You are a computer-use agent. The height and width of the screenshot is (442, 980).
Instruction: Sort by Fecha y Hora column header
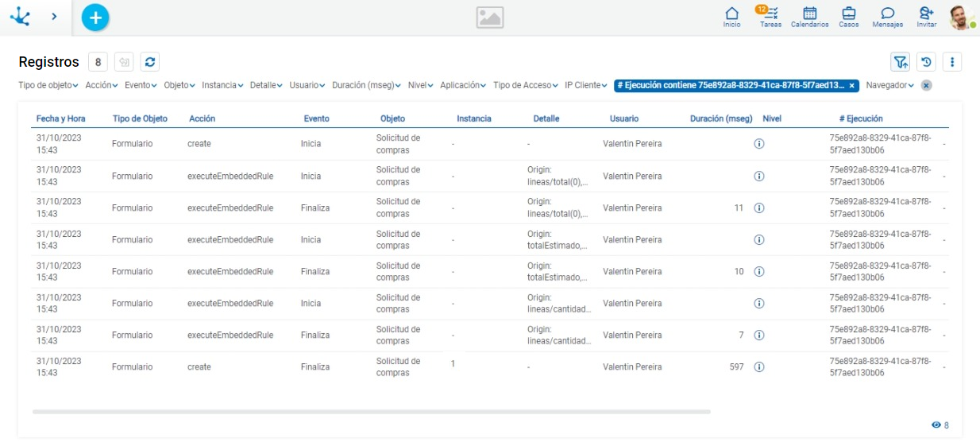coord(61,118)
